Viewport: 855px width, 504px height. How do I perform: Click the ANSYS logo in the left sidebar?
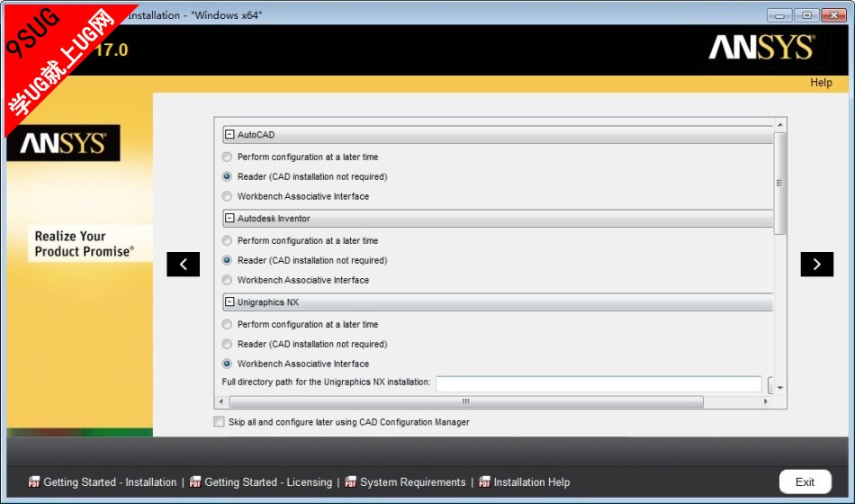(x=63, y=143)
